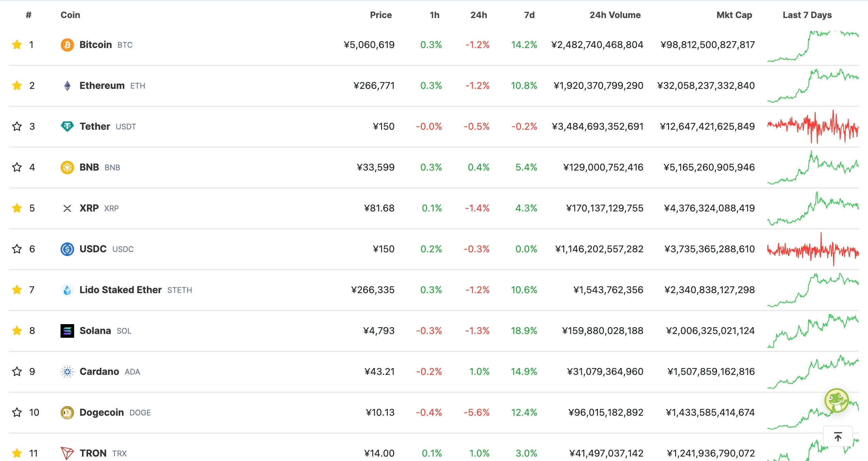868x461 pixels.
Task: Click the Lido Staked Ether logo icon
Action: tap(67, 290)
